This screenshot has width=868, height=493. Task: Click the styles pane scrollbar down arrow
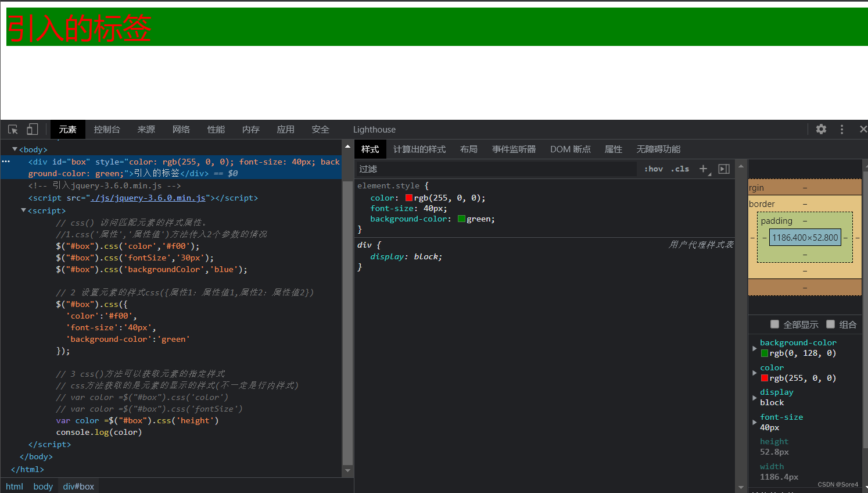pos(741,487)
